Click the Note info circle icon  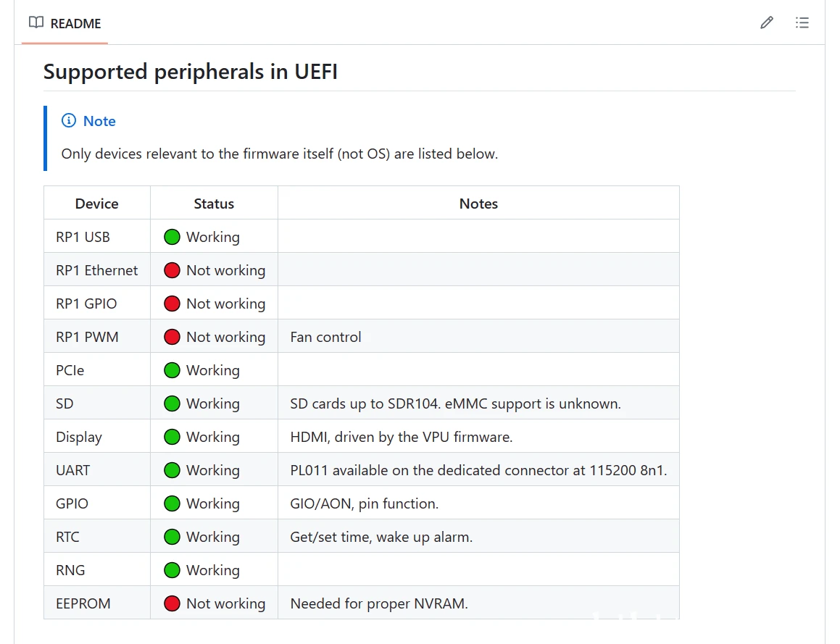69,120
